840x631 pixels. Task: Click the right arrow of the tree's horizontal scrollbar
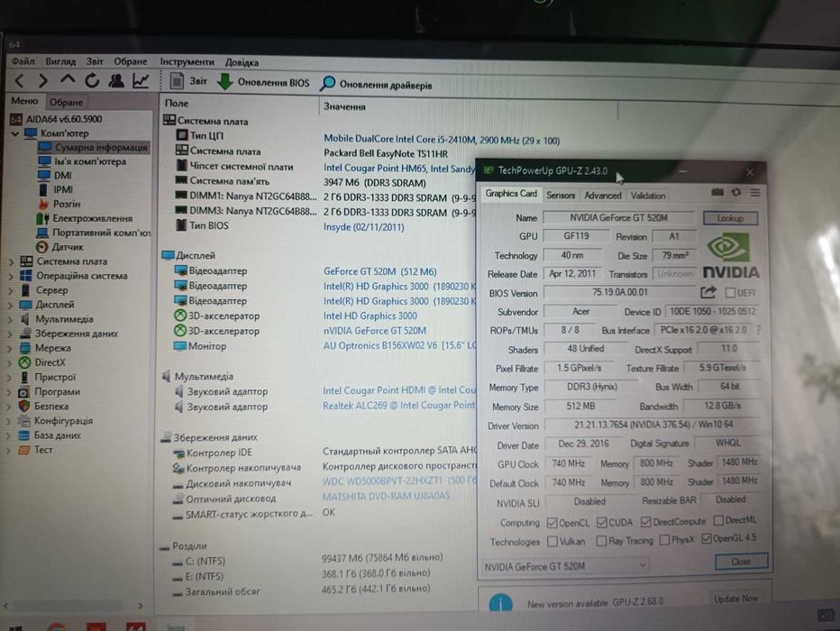(141, 606)
